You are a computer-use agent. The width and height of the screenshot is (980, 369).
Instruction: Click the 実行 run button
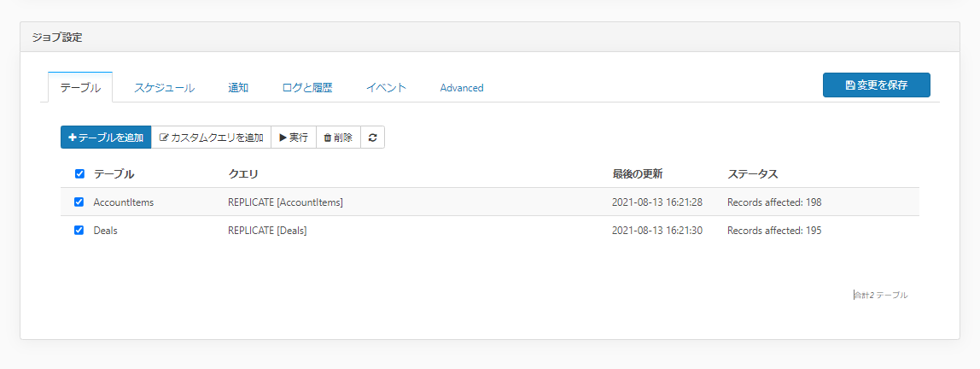point(294,138)
